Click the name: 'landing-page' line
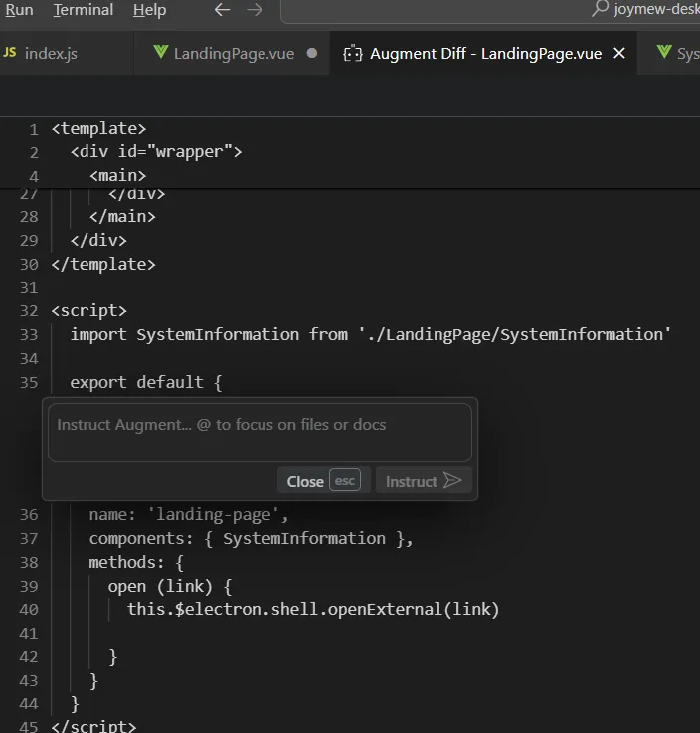 tap(189, 514)
